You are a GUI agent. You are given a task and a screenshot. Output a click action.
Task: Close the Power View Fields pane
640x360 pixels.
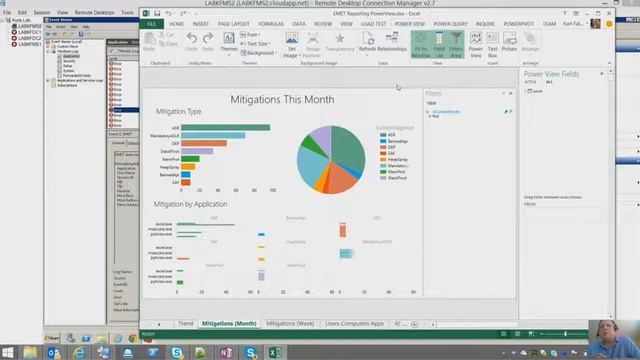[602, 74]
